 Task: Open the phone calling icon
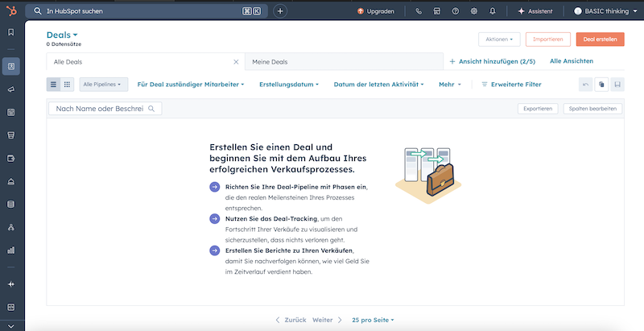point(419,11)
